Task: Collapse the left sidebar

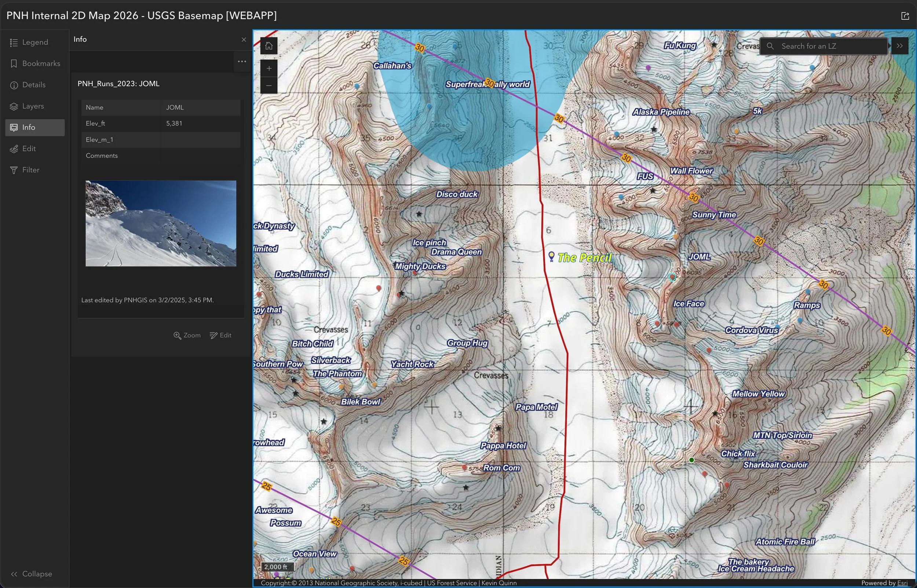Action: [x=32, y=573]
